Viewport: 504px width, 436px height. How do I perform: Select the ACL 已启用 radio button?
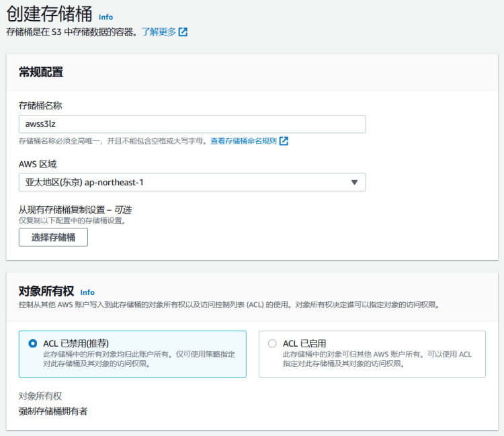[x=272, y=343]
